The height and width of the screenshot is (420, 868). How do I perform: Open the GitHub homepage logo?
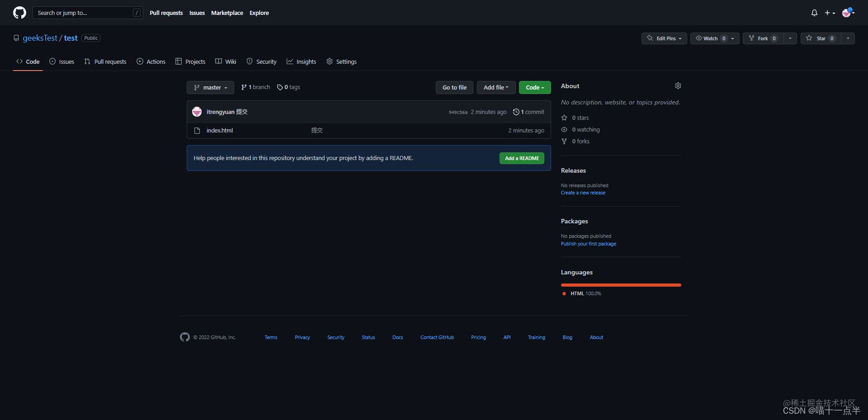19,13
